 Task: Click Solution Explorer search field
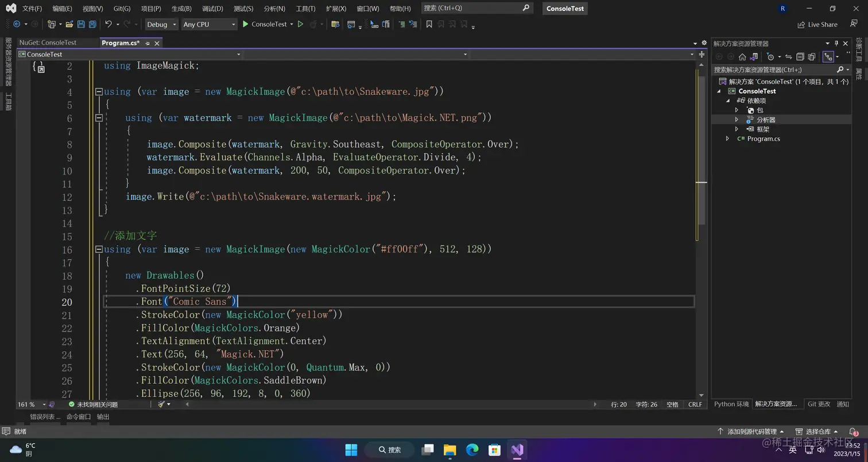coord(781,70)
